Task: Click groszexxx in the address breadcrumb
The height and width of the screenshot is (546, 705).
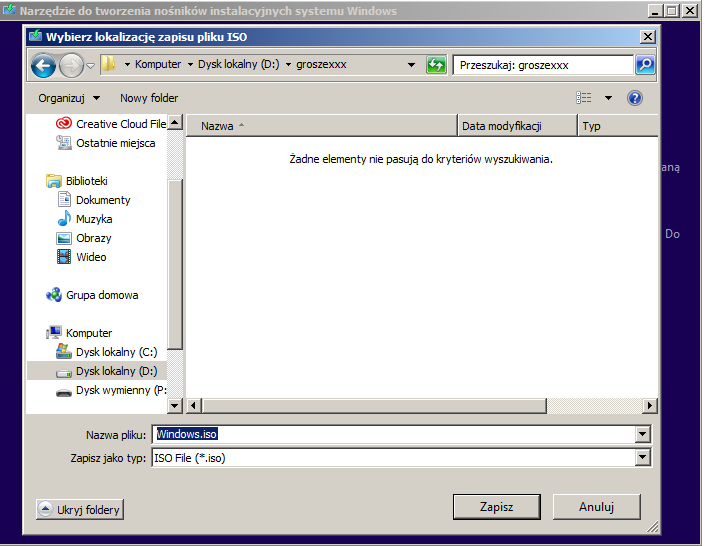Action: click(x=321, y=64)
